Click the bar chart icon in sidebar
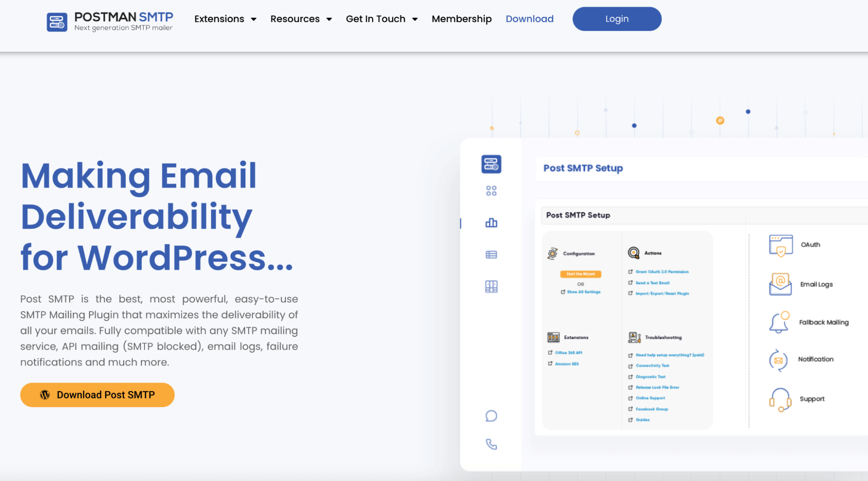 pos(492,223)
